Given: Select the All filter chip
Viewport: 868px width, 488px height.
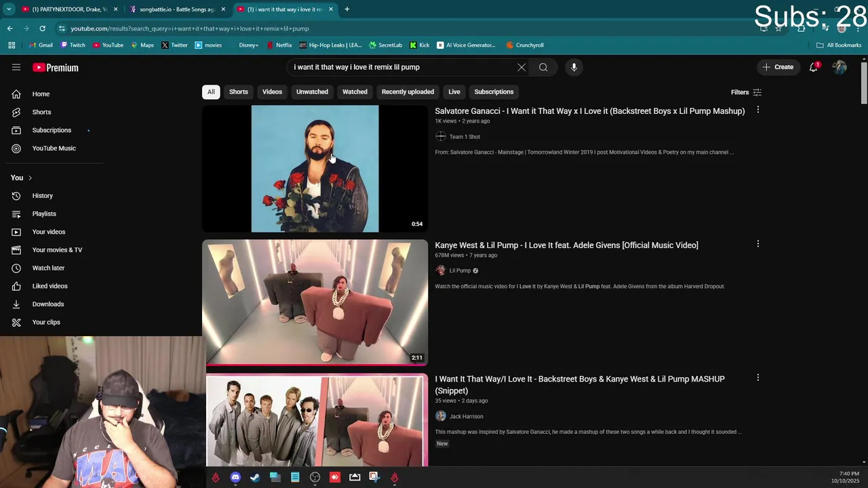Looking at the screenshot, I should tap(211, 91).
